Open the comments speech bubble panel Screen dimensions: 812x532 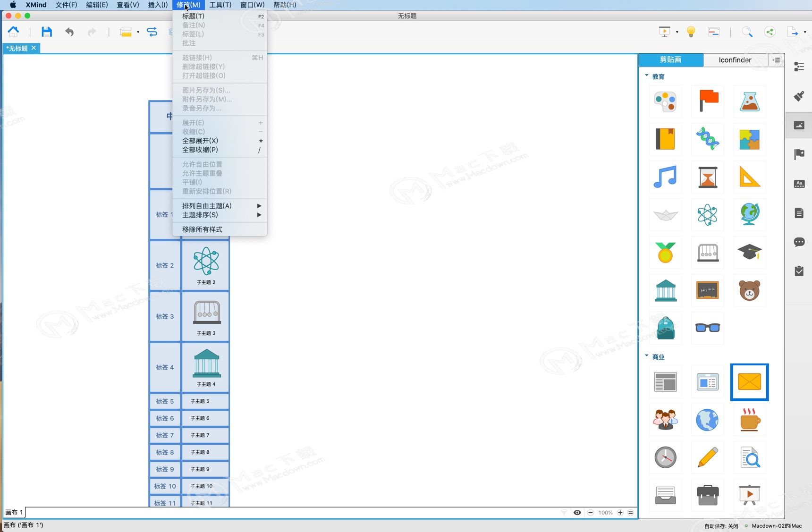point(799,242)
